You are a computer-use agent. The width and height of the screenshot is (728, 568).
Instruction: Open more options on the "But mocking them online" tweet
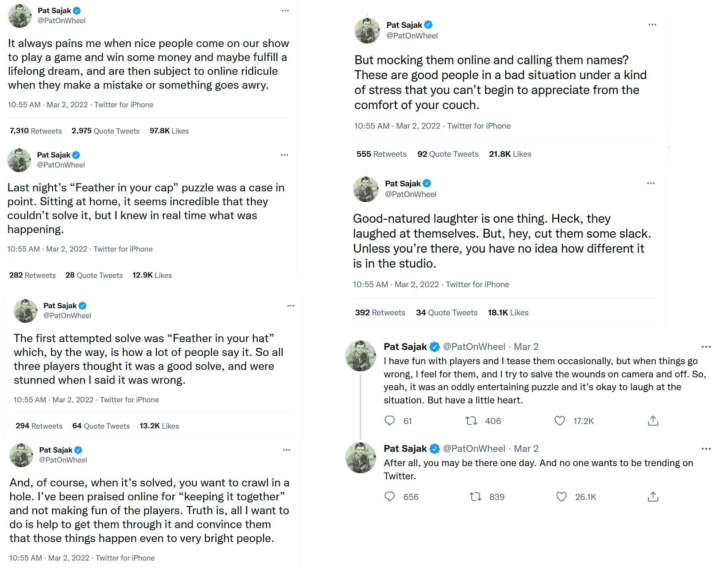pyautogui.click(x=652, y=25)
